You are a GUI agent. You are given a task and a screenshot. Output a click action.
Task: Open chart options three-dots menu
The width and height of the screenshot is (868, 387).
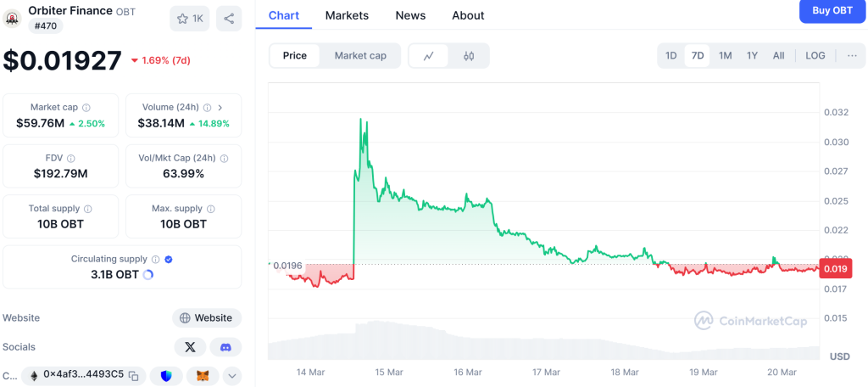coord(852,56)
